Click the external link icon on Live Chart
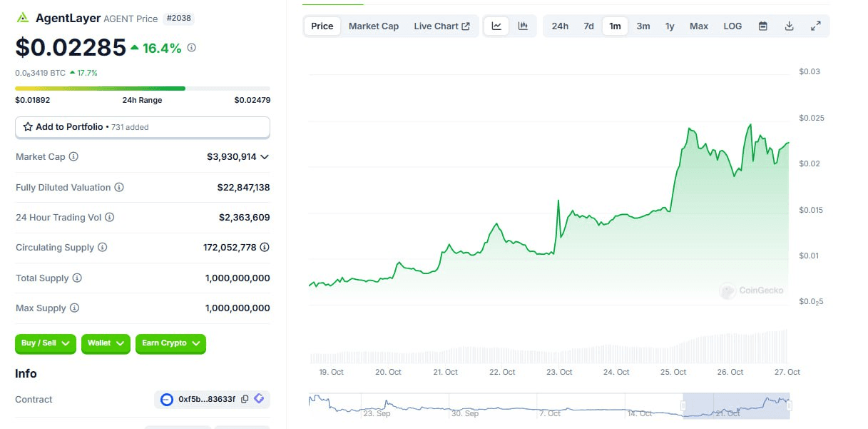The image size is (868, 429). coord(466,26)
